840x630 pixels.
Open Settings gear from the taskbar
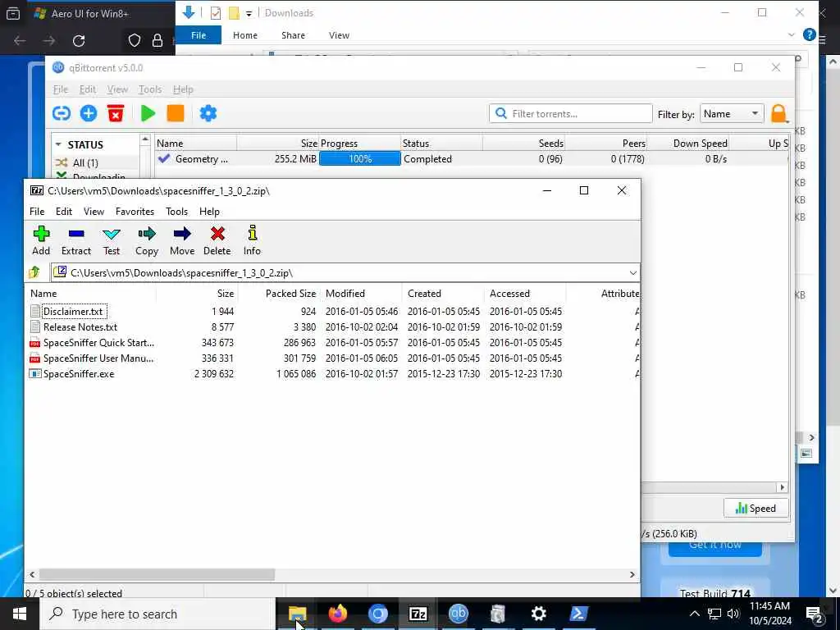(x=538, y=614)
